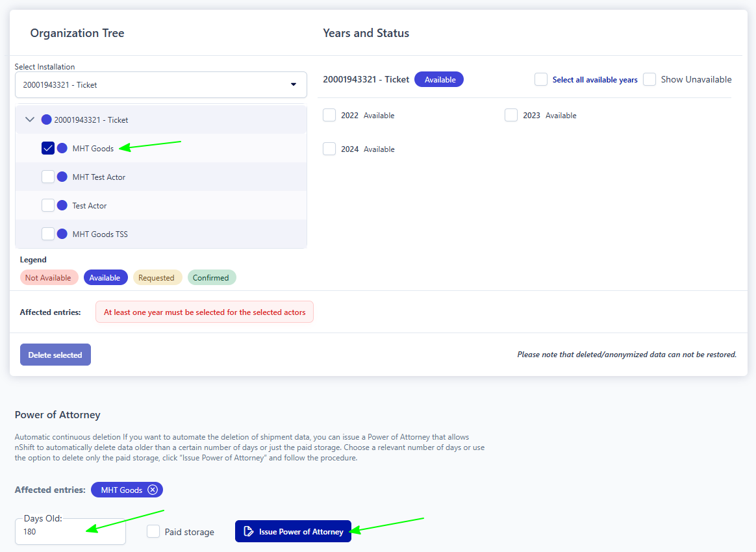Image resolution: width=756 pixels, height=552 pixels.
Task: Select the year 2023 checkbox
Action: 511,115
